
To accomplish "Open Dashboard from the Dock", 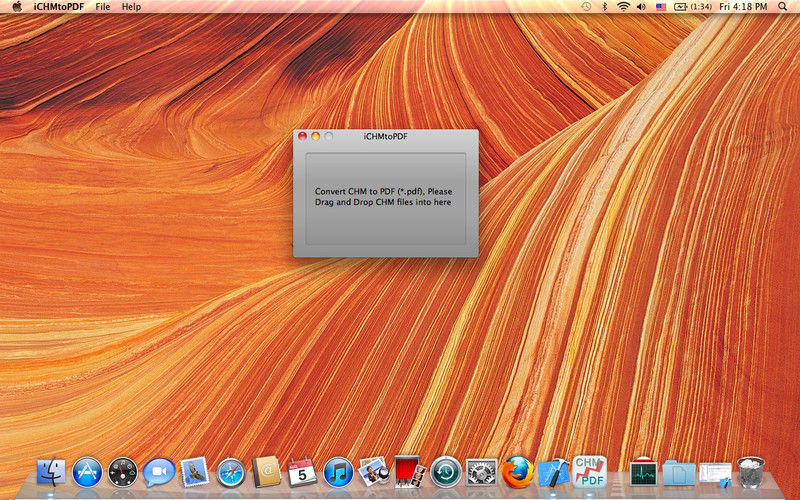I will point(122,471).
